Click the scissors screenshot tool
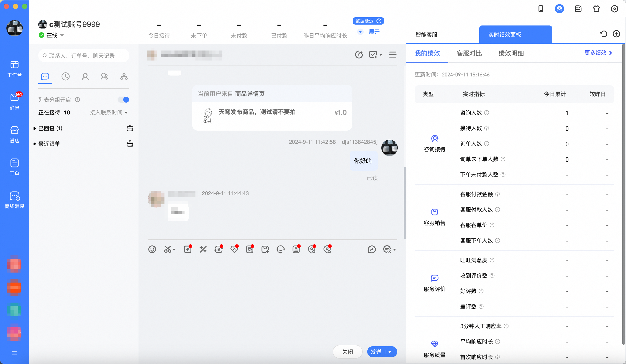 pyautogui.click(x=168, y=249)
